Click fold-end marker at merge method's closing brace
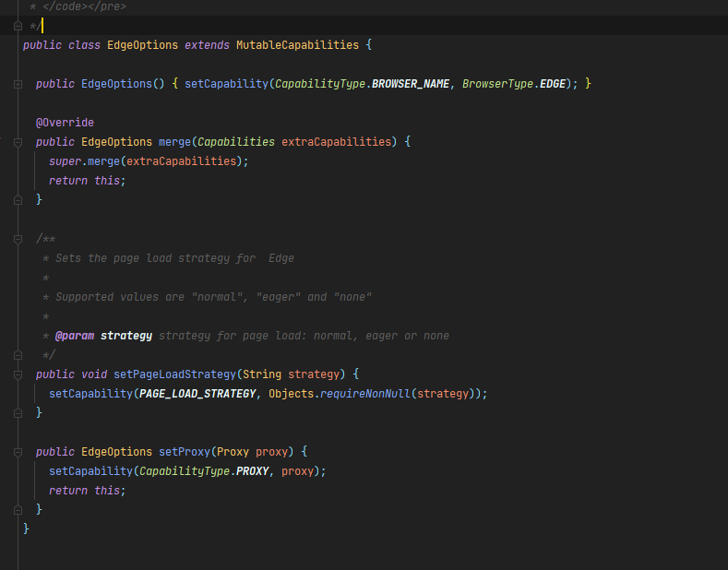The height and width of the screenshot is (570, 728). coord(18,200)
